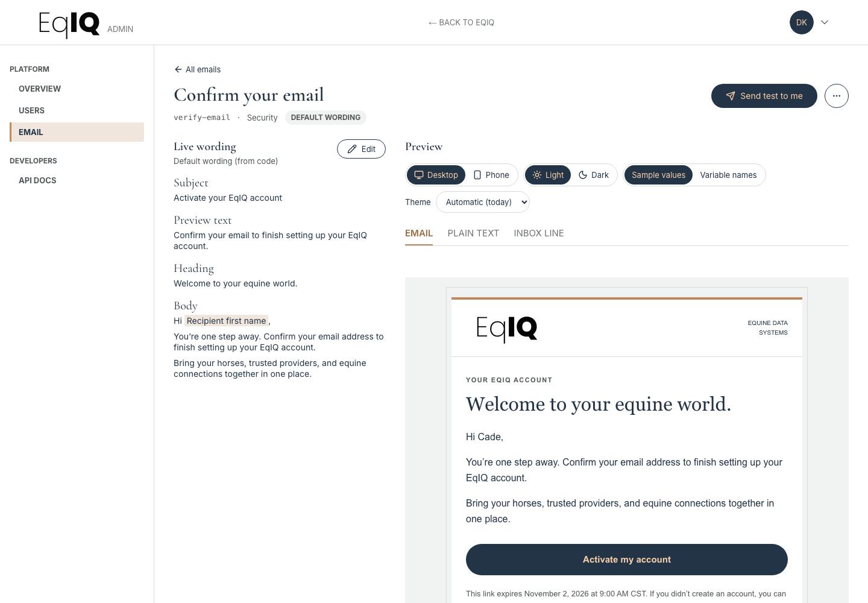Open the Users sidebar page

click(x=77, y=110)
